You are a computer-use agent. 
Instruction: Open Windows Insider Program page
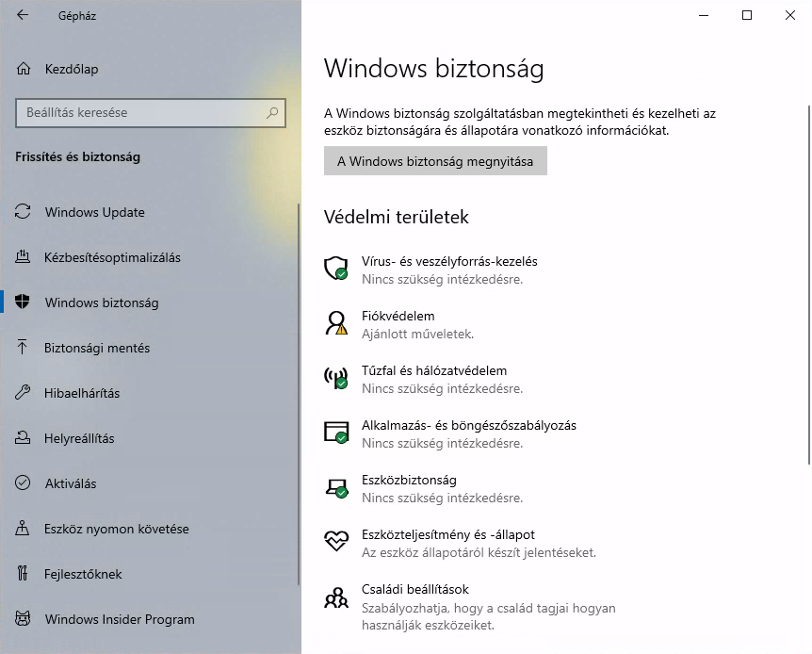point(149,619)
